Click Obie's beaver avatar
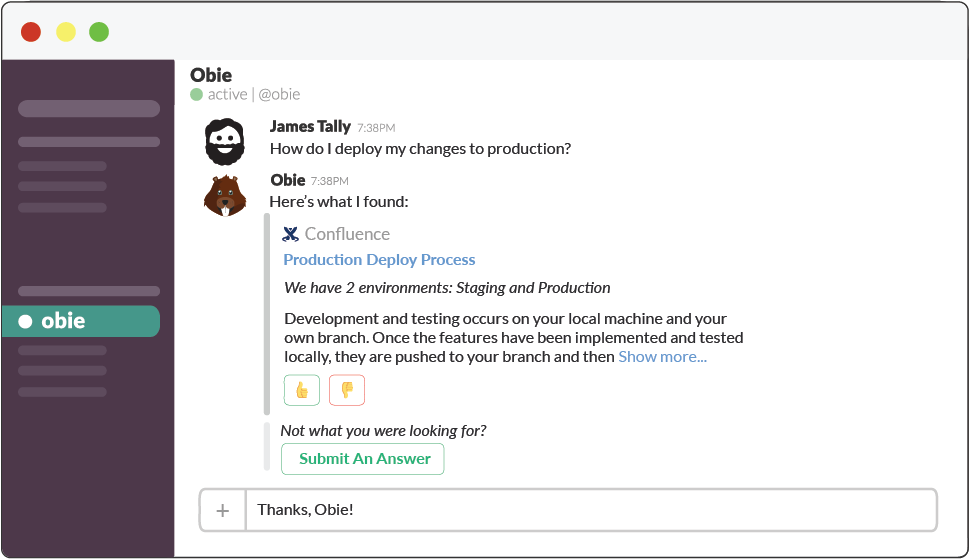 [x=225, y=195]
